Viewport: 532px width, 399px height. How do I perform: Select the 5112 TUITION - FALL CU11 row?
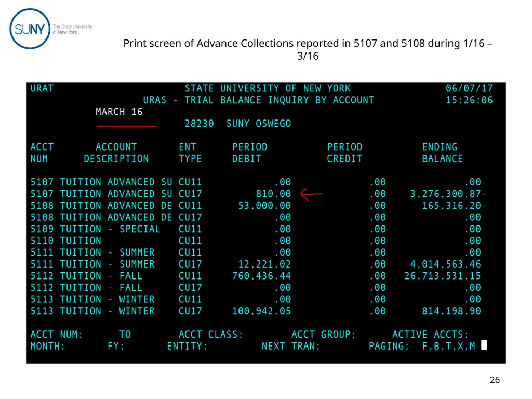pos(256,276)
